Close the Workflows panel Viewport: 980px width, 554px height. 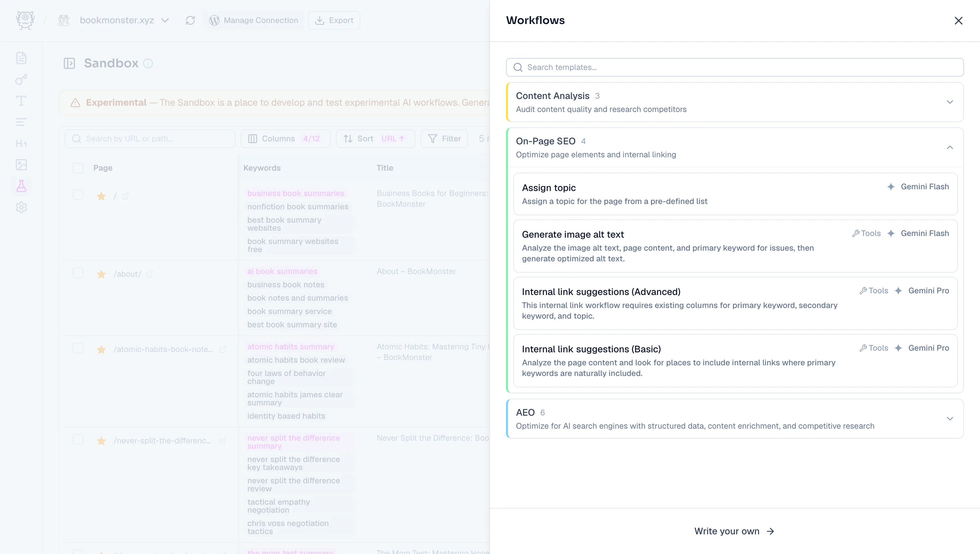coord(958,21)
